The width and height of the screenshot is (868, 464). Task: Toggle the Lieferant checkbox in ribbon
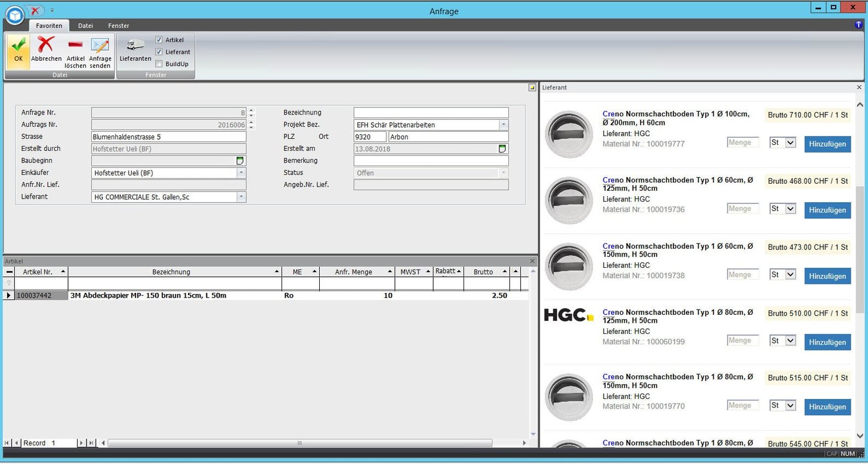[159, 52]
